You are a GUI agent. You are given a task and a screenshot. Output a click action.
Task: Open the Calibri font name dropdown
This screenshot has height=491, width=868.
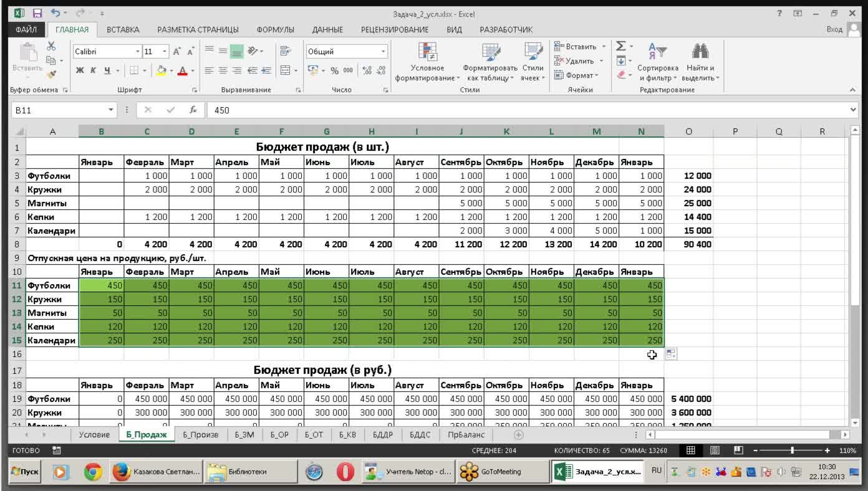[138, 52]
